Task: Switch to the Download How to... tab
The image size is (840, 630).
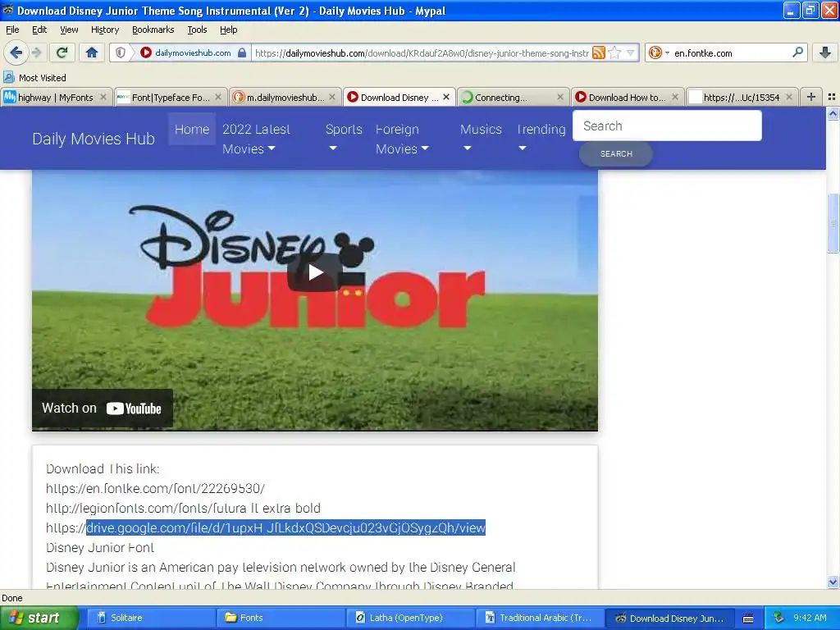Action: click(628, 97)
